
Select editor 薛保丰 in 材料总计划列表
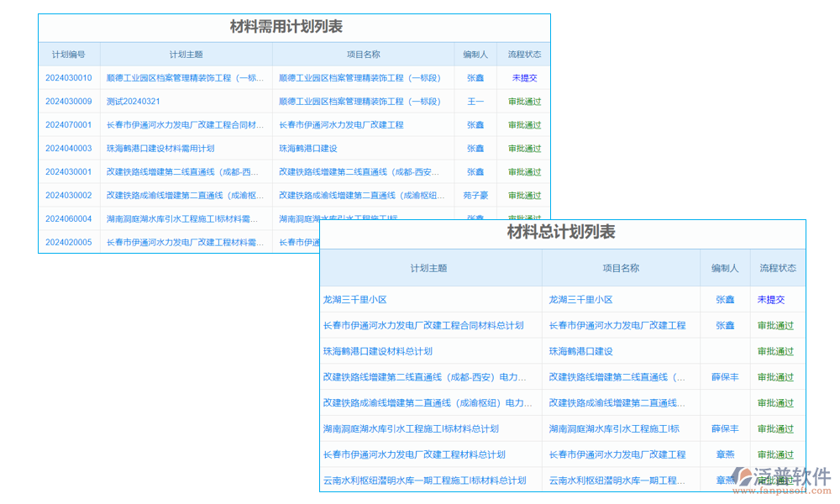(x=725, y=377)
